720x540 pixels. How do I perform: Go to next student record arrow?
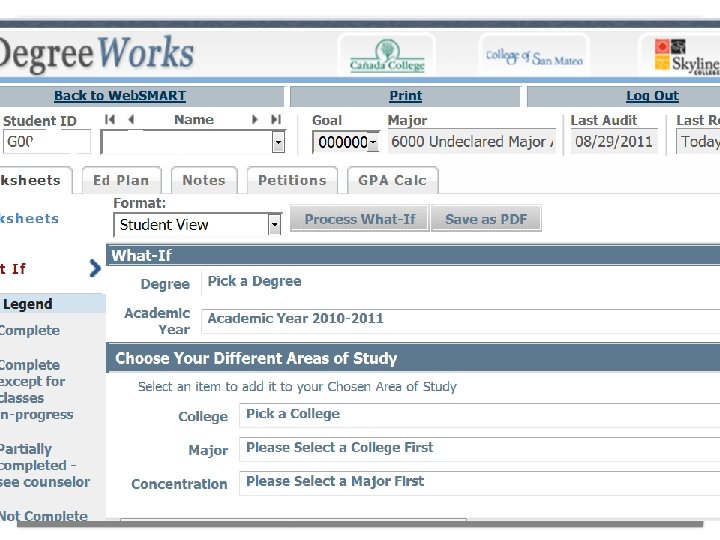tap(255, 120)
